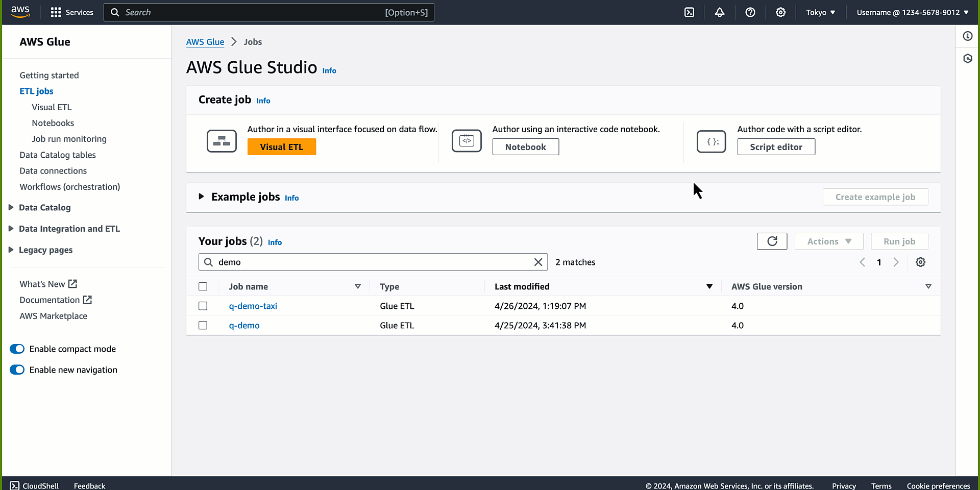
Task: Navigate to Notebooks in the sidebar
Action: pyautogui.click(x=53, y=122)
